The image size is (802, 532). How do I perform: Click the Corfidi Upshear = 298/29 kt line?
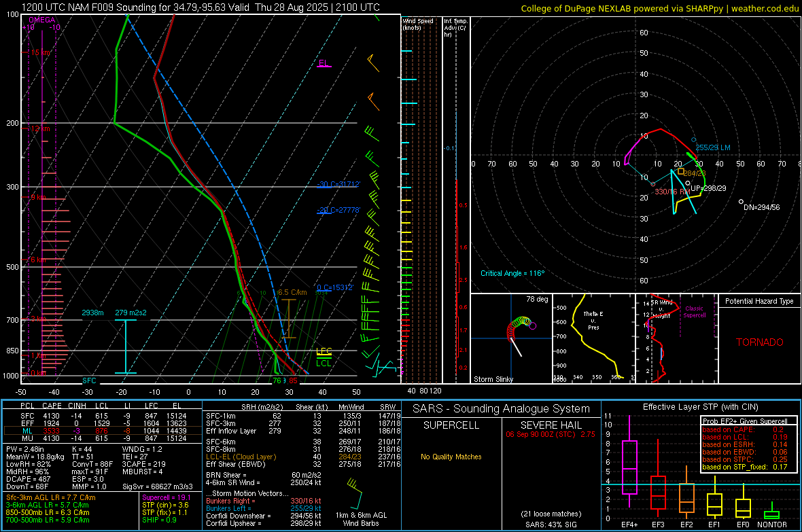pyautogui.click(x=264, y=522)
